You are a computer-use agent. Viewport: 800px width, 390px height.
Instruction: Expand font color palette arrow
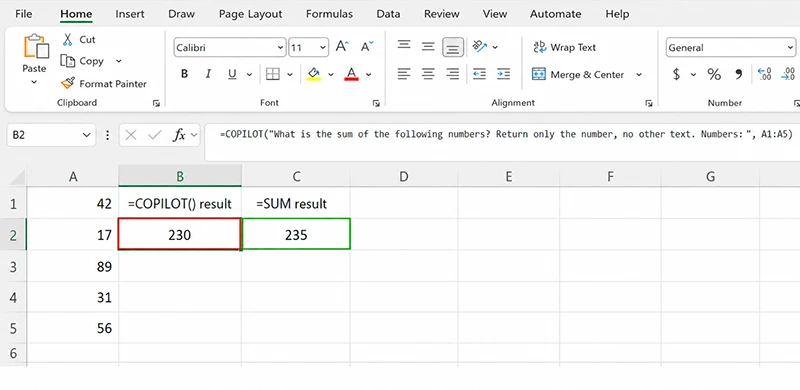[368, 75]
